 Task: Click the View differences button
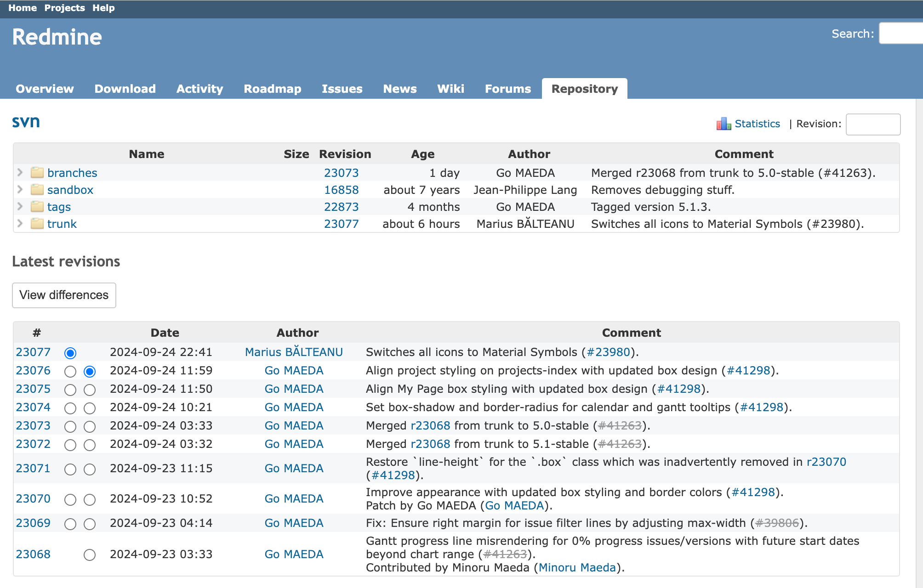pos(64,295)
